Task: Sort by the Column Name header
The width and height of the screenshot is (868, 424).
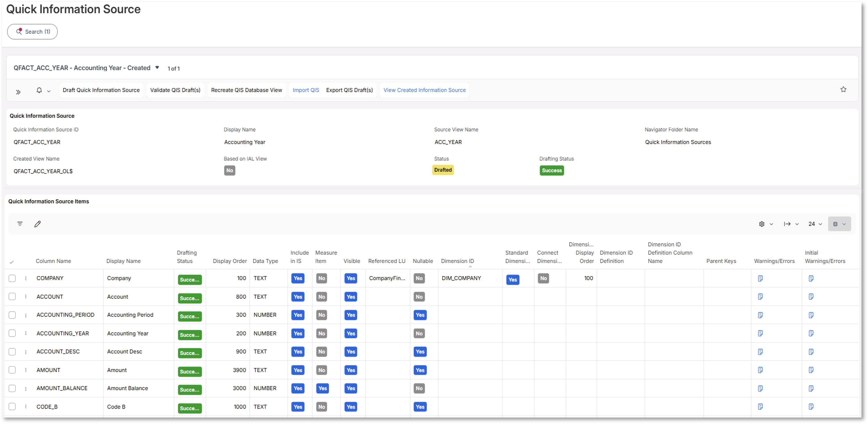Action: click(53, 261)
